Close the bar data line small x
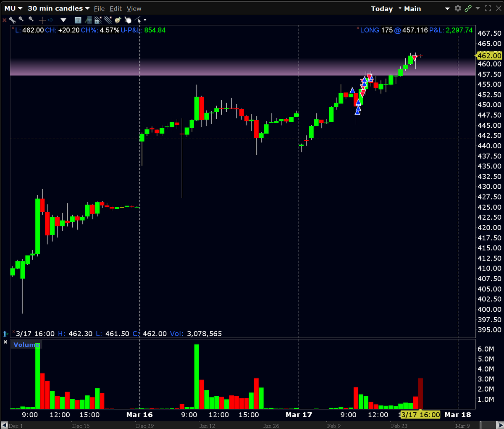The width and height of the screenshot is (504, 429). point(13,332)
